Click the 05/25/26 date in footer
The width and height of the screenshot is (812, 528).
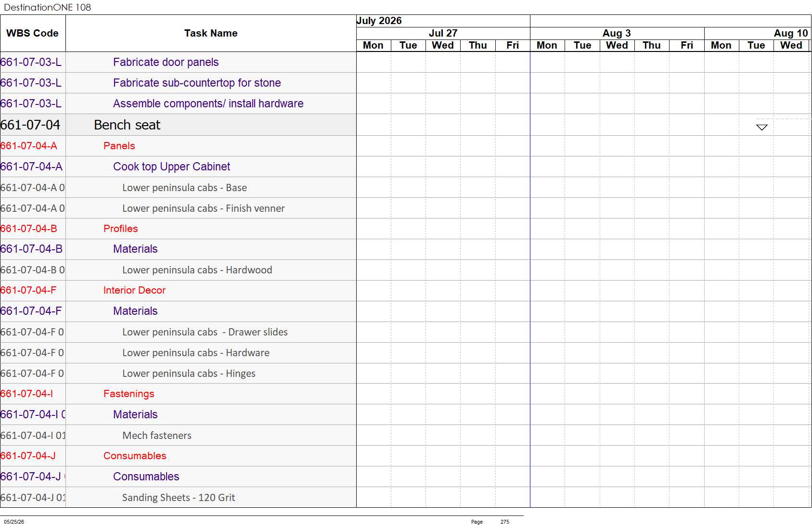(x=14, y=522)
